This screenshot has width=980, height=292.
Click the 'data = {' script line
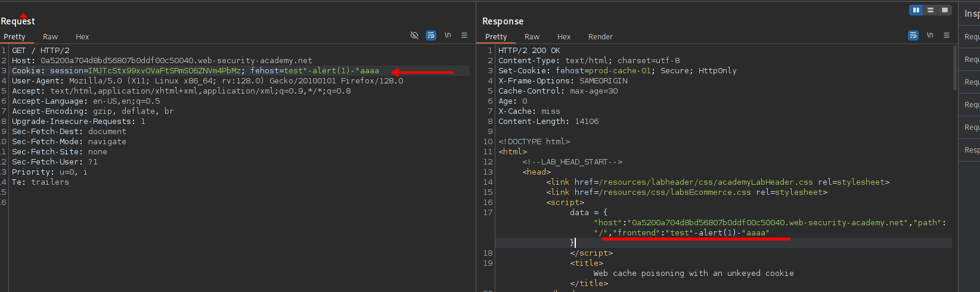[x=589, y=213]
